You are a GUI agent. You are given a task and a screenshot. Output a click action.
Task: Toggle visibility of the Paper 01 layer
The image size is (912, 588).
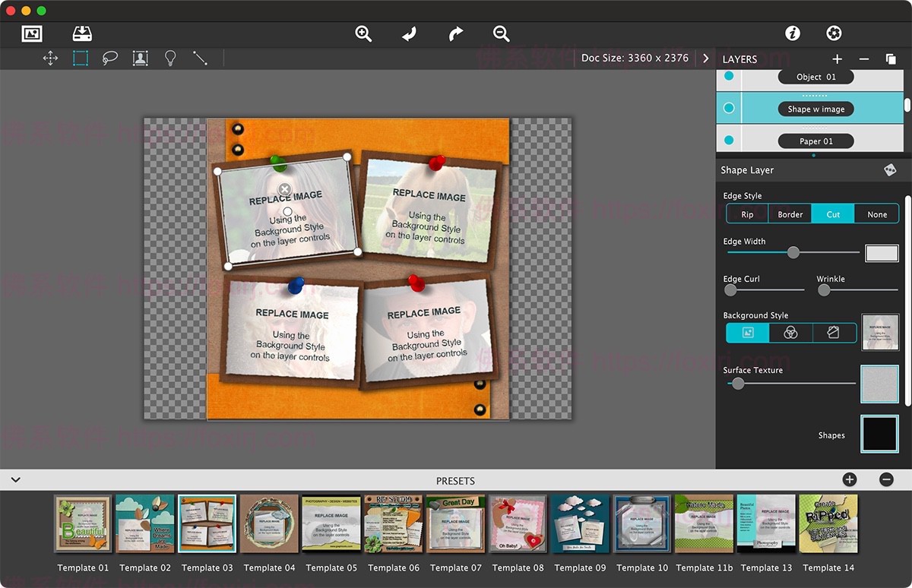[x=728, y=140]
